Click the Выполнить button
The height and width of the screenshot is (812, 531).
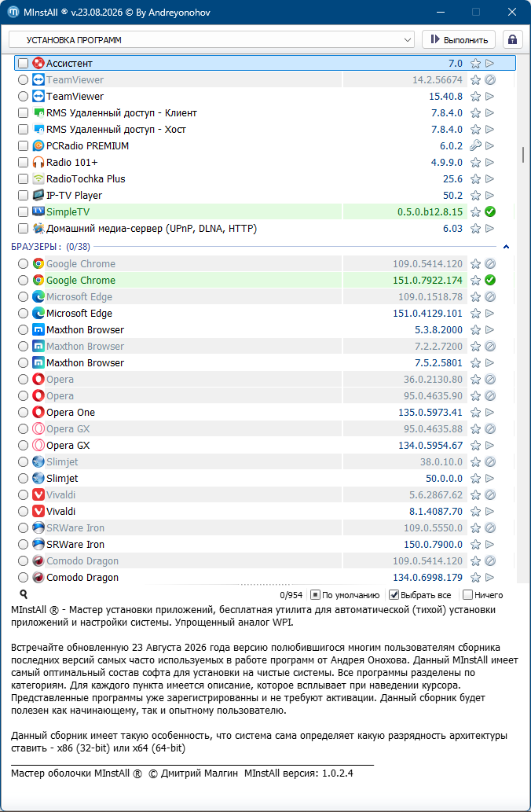(x=459, y=40)
